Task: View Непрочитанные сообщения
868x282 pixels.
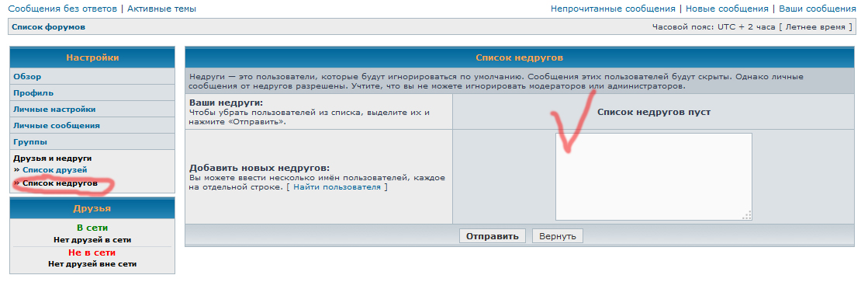Action: point(613,9)
